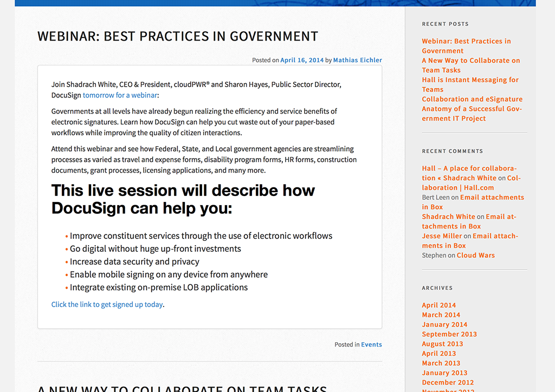Click commenter name Shadrach White in Recent Comments
The image size is (555, 392).
448,217
